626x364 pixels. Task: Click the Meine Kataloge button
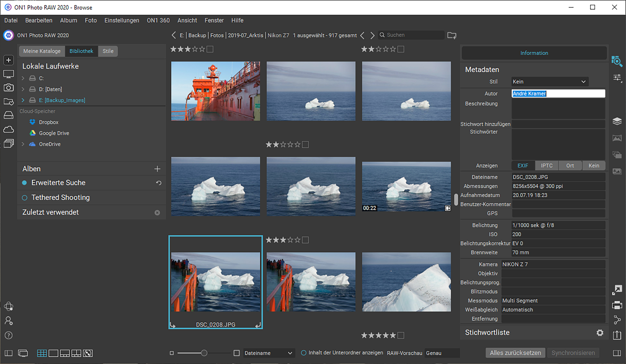pyautogui.click(x=42, y=51)
